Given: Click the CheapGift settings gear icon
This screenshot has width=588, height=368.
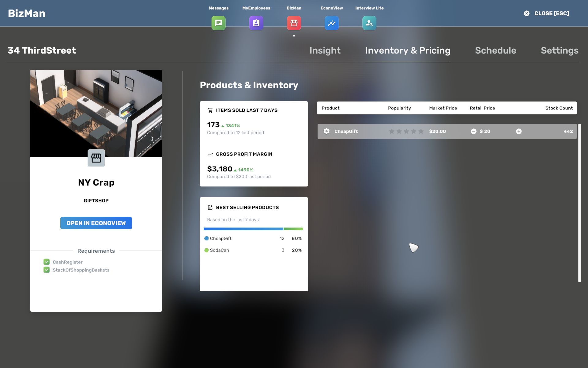Looking at the screenshot, I should pyautogui.click(x=326, y=131).
